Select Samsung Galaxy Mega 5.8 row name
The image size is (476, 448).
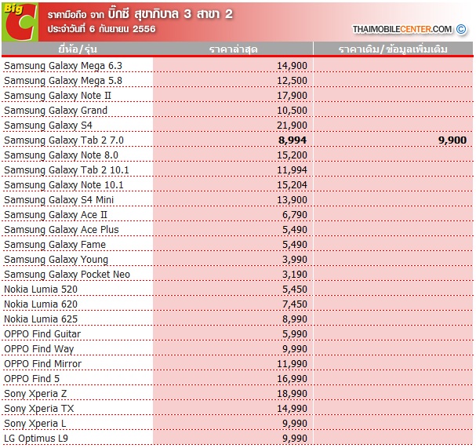point(64,81)
